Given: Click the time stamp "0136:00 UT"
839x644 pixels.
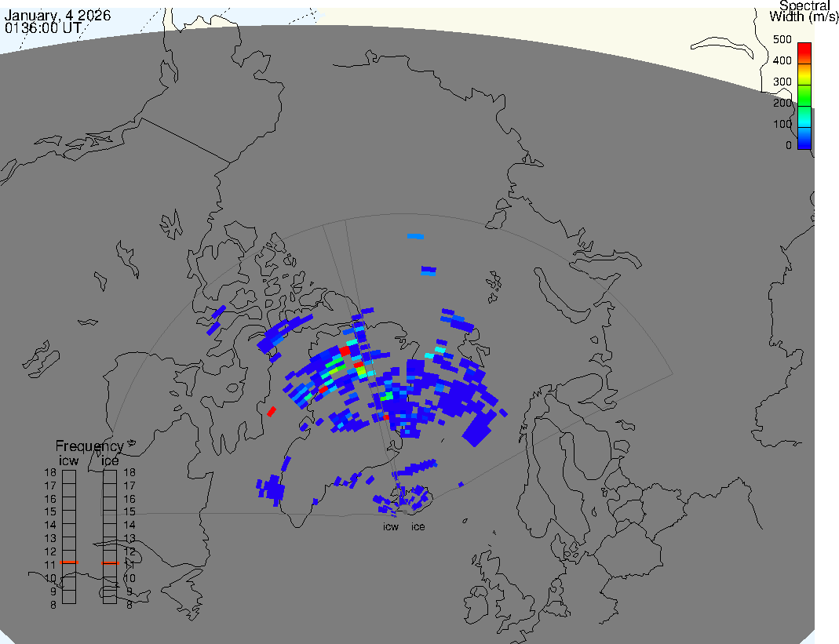Looking at the screenshot, I should (43, 27).
